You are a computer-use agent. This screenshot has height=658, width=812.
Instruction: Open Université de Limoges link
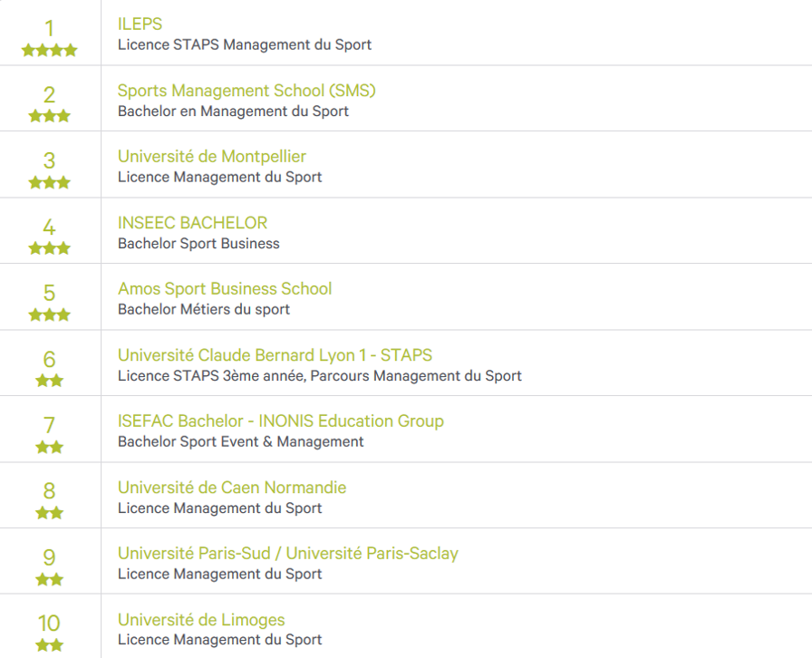[x=201, y=620]
